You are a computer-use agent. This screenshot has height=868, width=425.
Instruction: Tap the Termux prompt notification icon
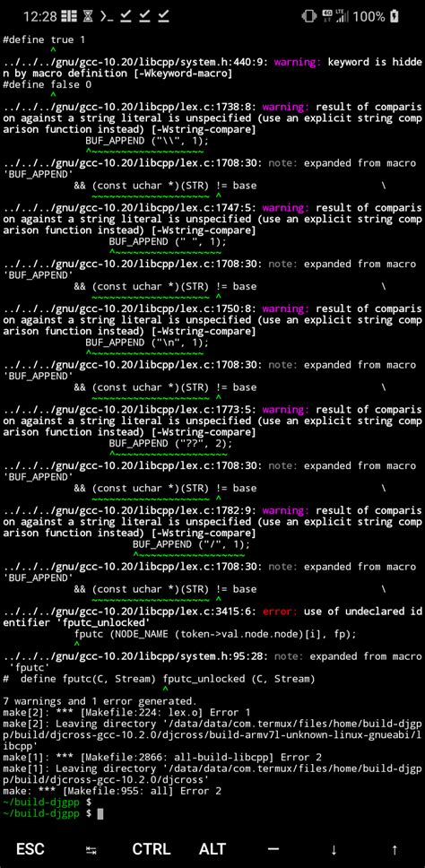click(x=108, y=16)
